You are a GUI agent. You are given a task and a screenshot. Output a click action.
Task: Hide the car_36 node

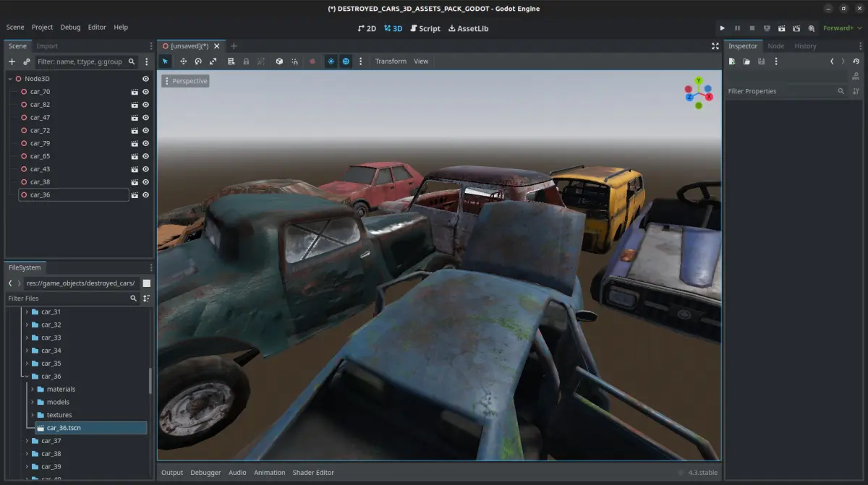pyautogui.click(x=146, y=195)
